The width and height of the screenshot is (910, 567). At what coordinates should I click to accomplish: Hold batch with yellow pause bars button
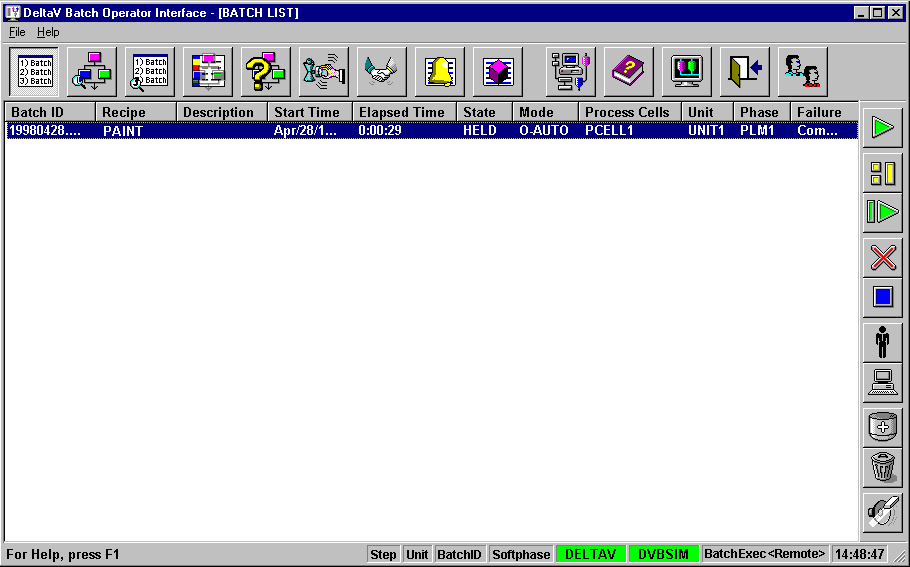coord(883,173)
